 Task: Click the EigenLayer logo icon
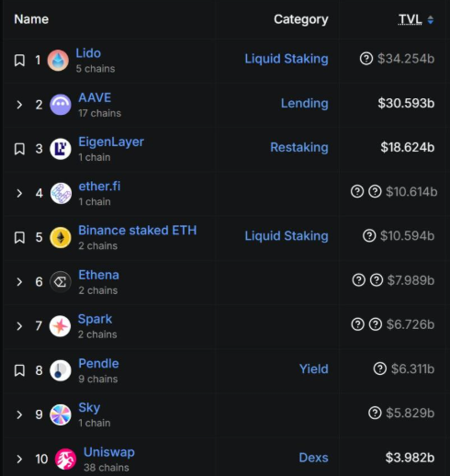(61, 149)
